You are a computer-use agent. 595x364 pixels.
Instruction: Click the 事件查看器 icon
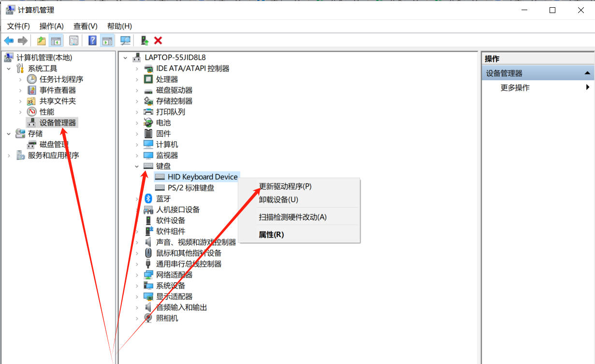tap(31, 90)
